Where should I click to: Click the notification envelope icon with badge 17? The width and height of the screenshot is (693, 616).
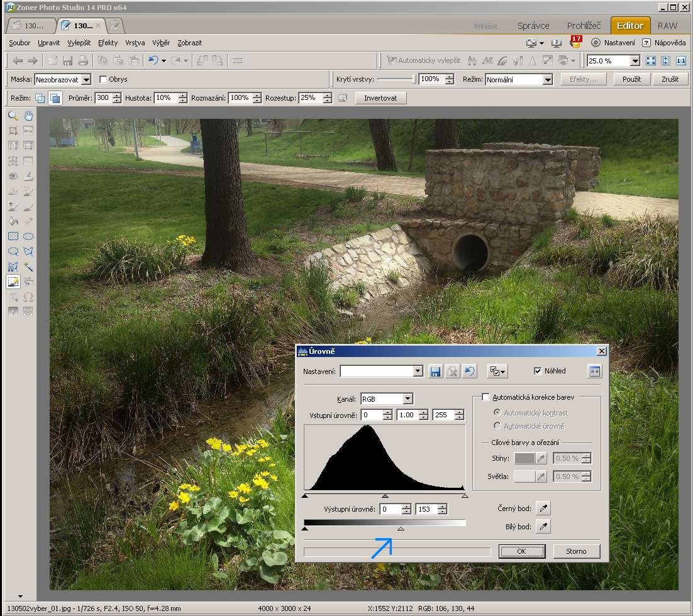click(575, 43)
